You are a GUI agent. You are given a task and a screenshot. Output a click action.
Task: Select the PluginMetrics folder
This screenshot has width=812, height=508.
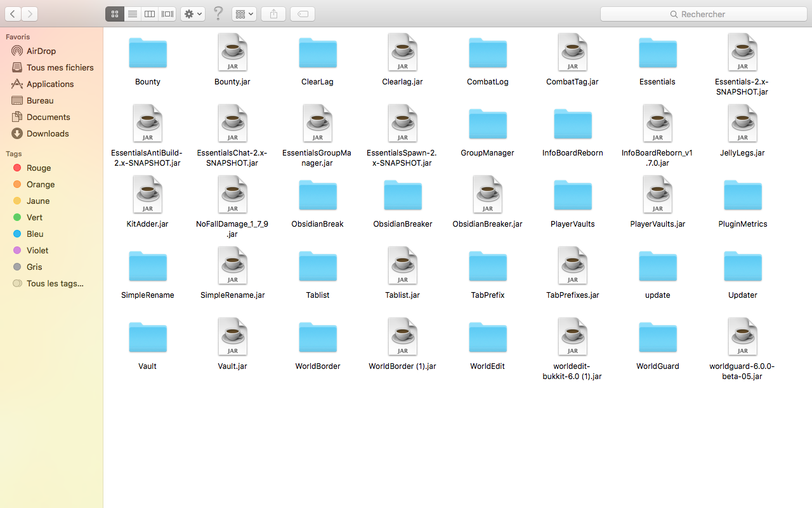[x=743, y=195]
